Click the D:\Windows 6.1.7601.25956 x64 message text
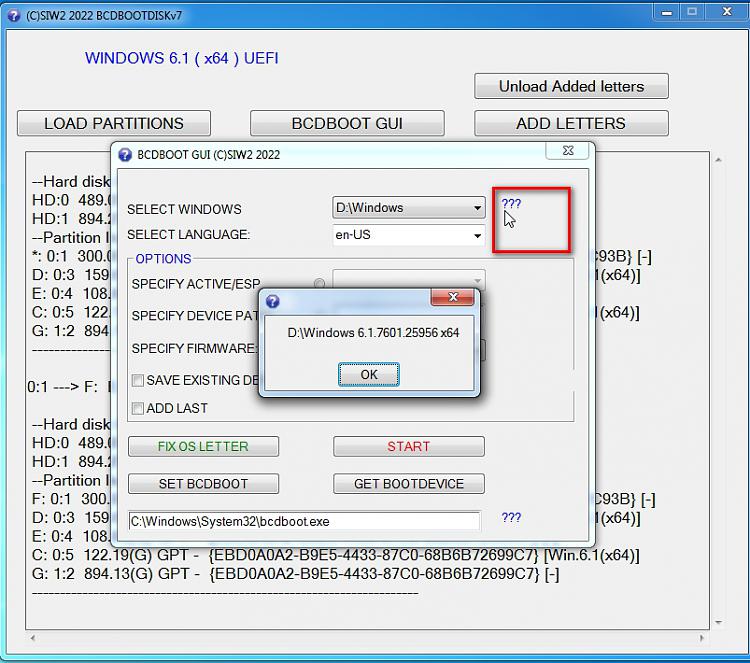Image resolution: width=750 pixels, height=663 pixels. click(373, 332)
